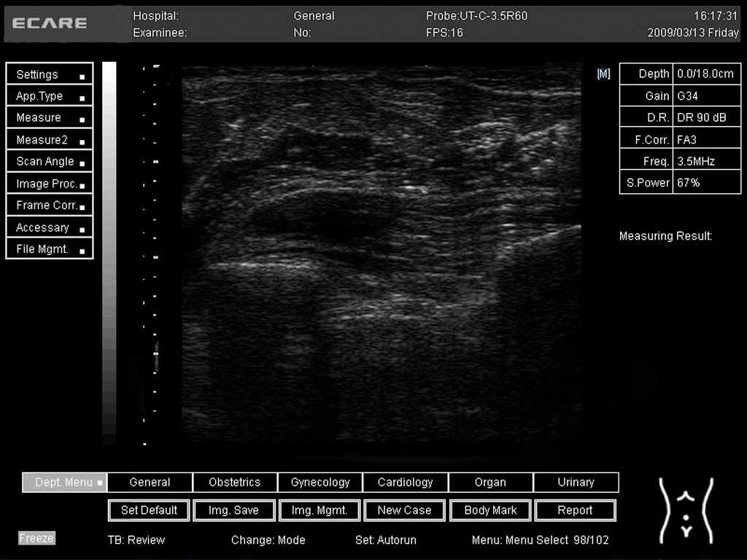Select the Obstetrics department tab
The height and width of the screenshot is (560, 747).
(x=234, y=482)
